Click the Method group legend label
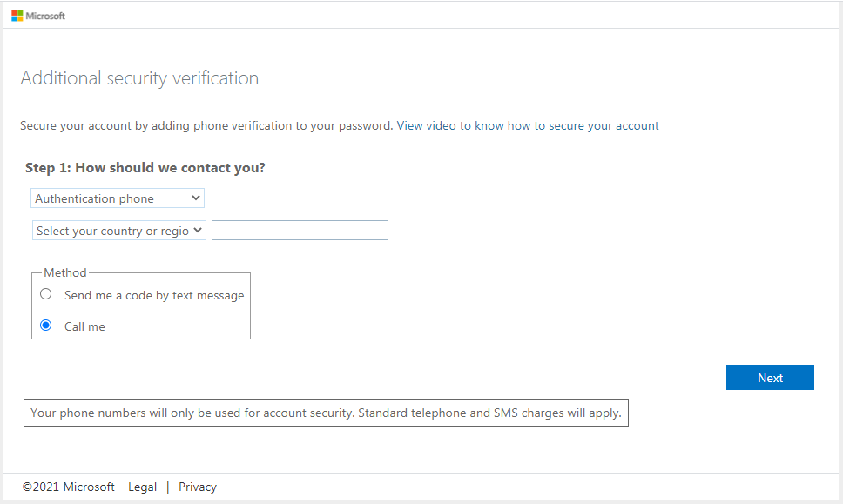This screenshot has width=843, height=504. 65,272
